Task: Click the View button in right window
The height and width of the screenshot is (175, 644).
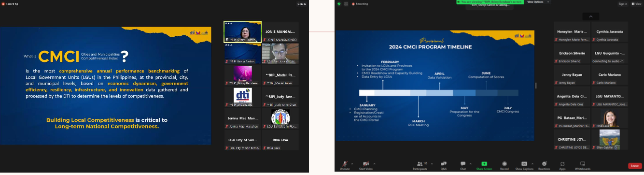Action: [637, 4]
